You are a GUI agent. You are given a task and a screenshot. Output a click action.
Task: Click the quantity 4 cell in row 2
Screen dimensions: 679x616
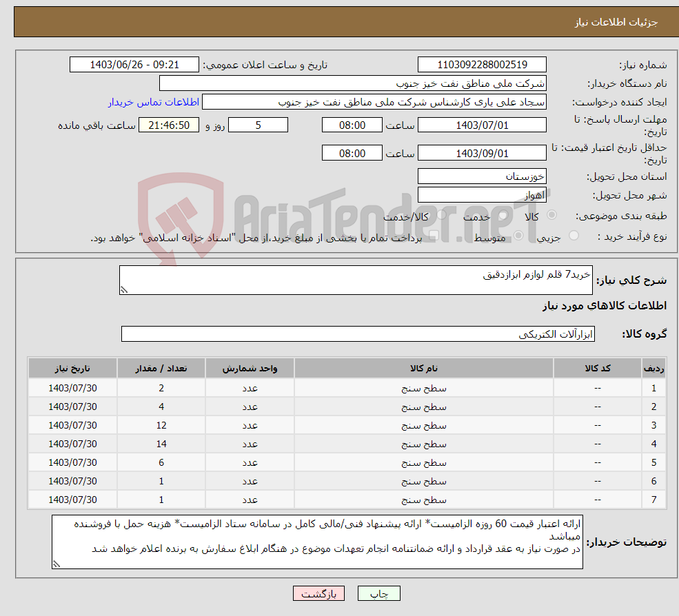click(161, 407)
